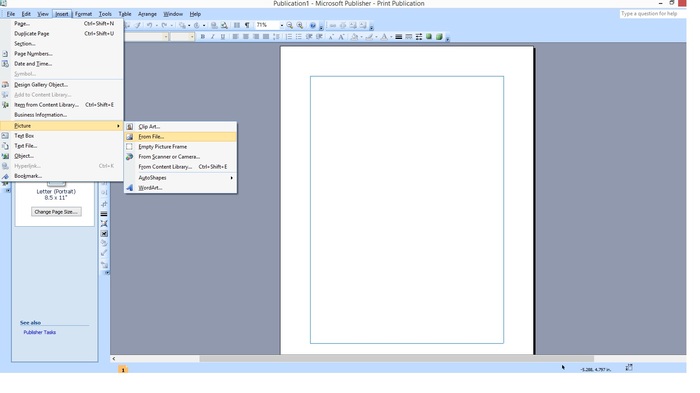This screenshot has width=700, height=393.
Task: Click the Fill Color bucket icon
Action: click(354, 37)
